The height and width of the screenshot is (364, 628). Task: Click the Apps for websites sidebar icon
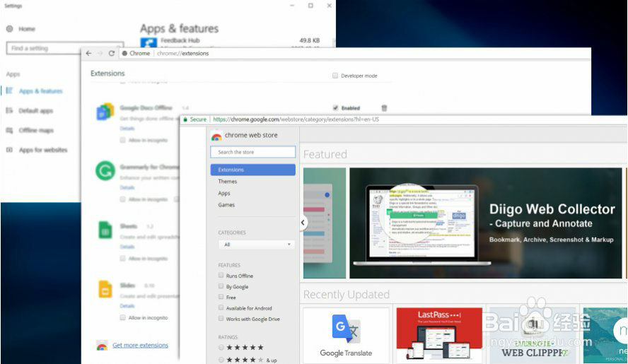point(9,150)
